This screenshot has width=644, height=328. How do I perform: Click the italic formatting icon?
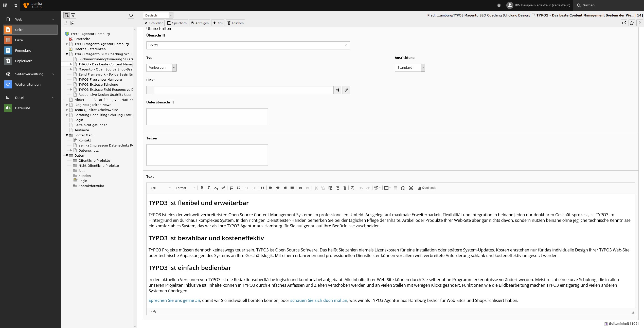pyautogui.click(x=209, y=188)
